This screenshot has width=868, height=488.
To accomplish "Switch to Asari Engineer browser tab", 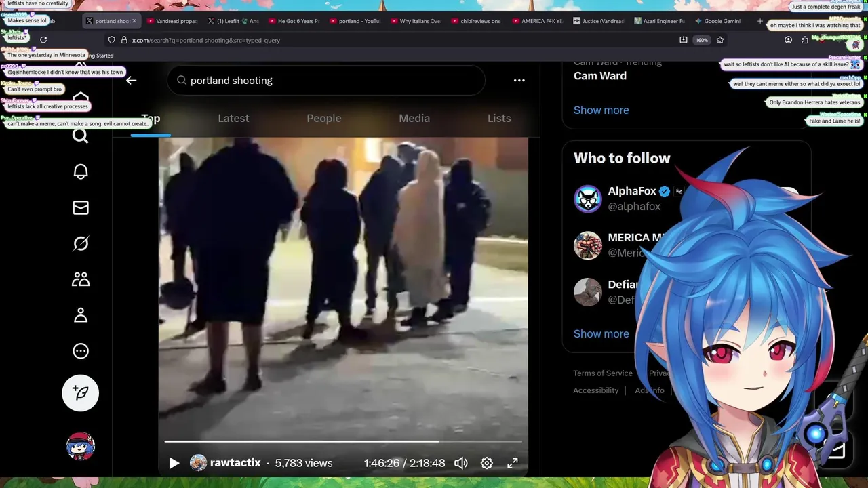I will click(660, 21).
